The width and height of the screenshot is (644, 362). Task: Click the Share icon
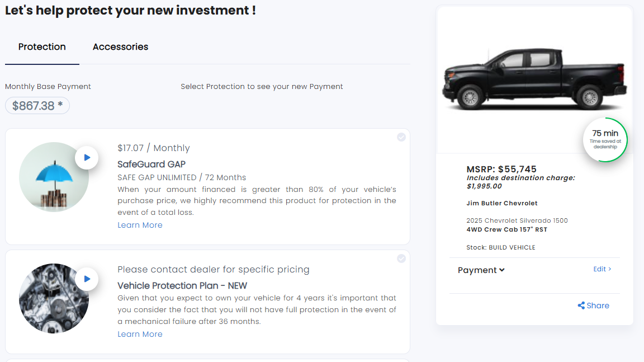pos(581,305)
